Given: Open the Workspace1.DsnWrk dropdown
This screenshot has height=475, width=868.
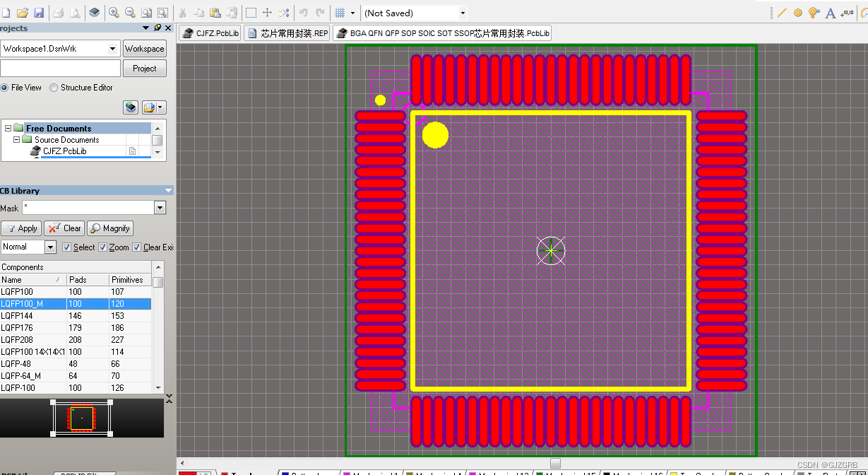Looking at the screenshot, I should pyautogui.click(x=112, y=48).
